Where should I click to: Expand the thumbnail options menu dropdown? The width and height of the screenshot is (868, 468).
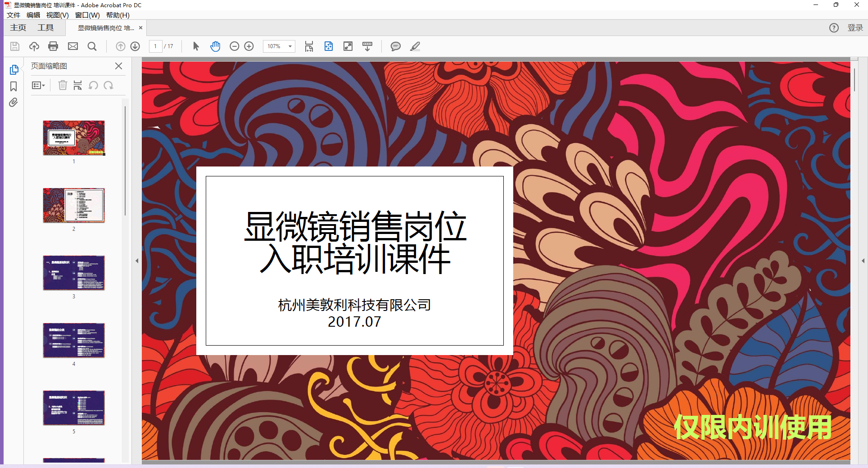(x=39, y=85)
